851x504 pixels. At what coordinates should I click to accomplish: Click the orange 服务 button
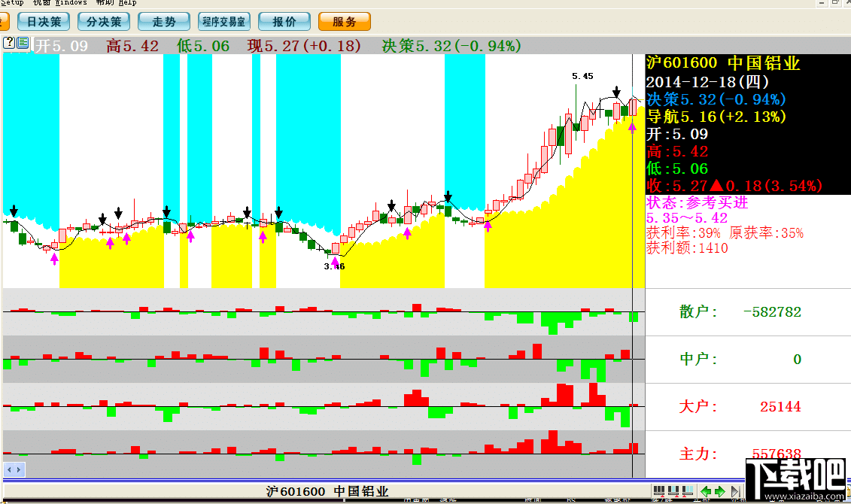(345, 22)
